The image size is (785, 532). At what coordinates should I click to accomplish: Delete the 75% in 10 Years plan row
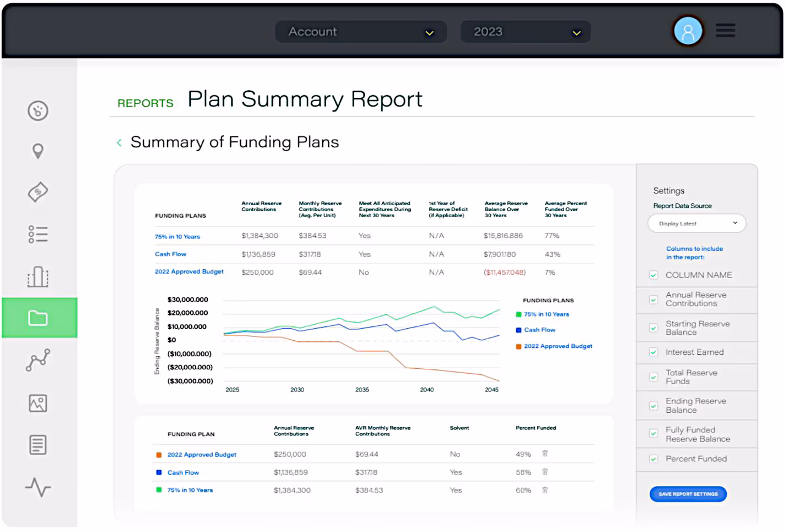pyautogui.click(x=545, y=490)
